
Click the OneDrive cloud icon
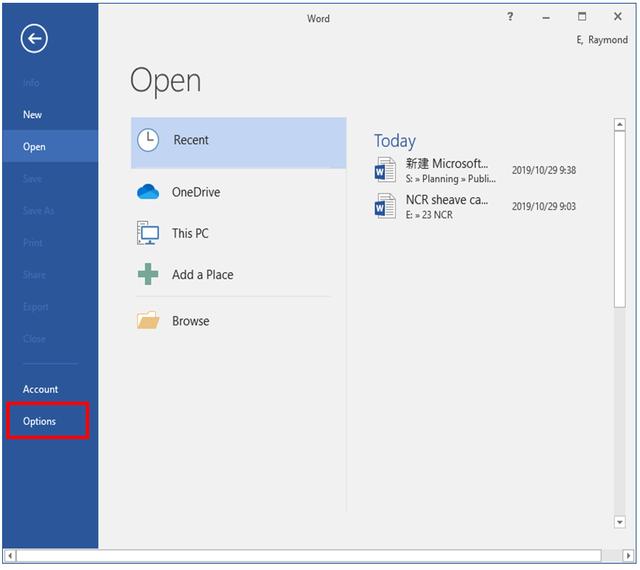(x=148, y=192)
